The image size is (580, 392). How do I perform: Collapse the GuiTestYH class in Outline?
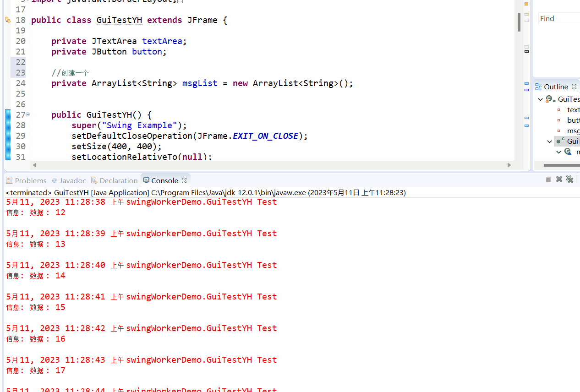[541, 99]
